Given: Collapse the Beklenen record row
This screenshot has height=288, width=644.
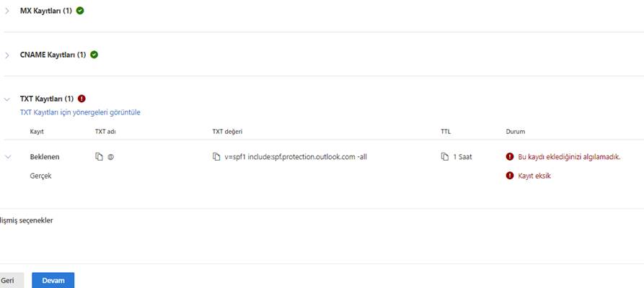Looking at the screenshot, I should click(x=8, y=156).
